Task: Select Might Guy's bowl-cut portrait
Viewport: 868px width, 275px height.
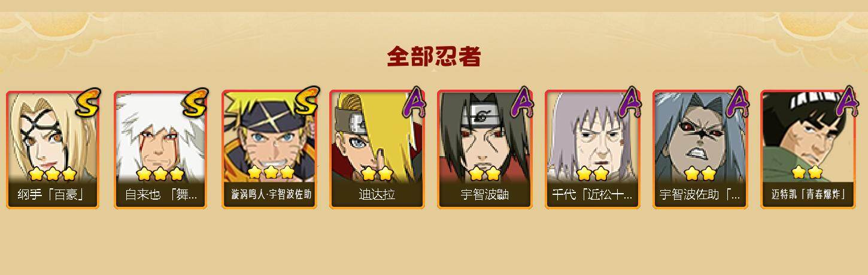Action: click(807, 137)
